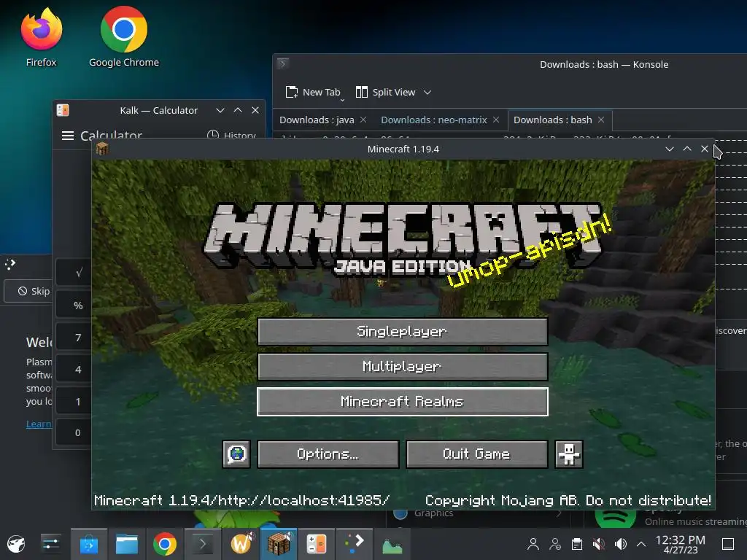Switch to Konsole via taskbar icon

[203, 544]
